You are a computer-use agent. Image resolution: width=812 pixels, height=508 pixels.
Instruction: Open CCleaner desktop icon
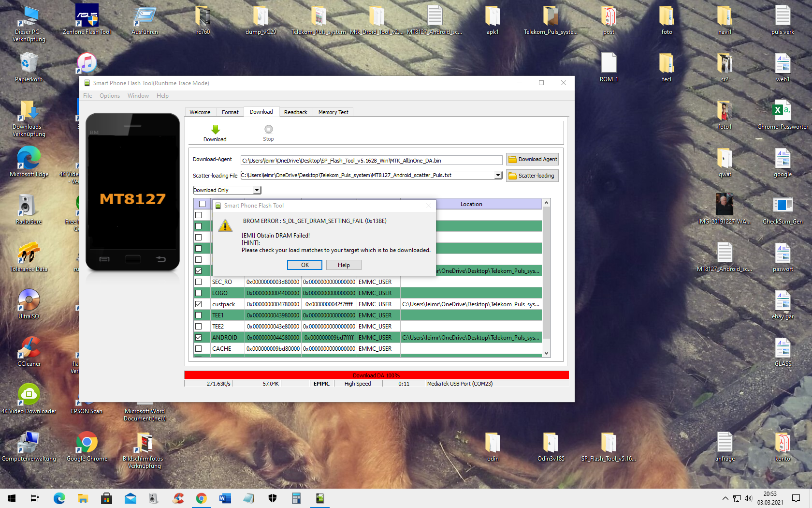[29, 352]
